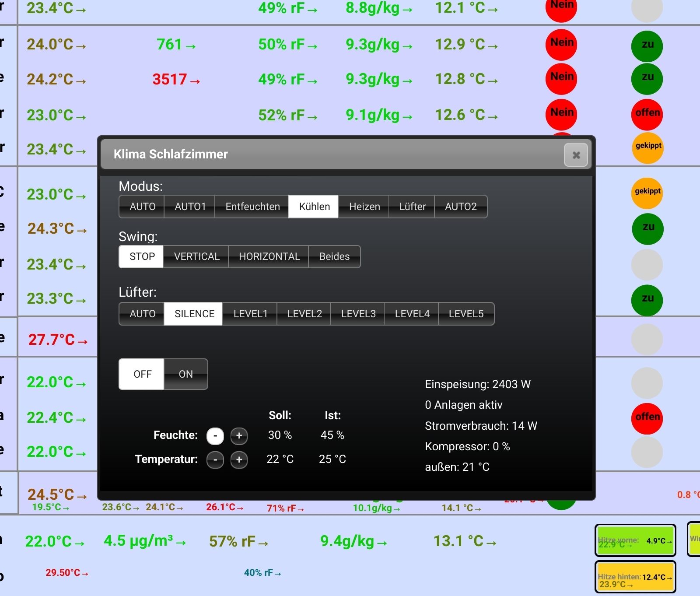The image size is (700, 596).
Task: Click the 12.9 °C dew point value
Action: [466, 45]
